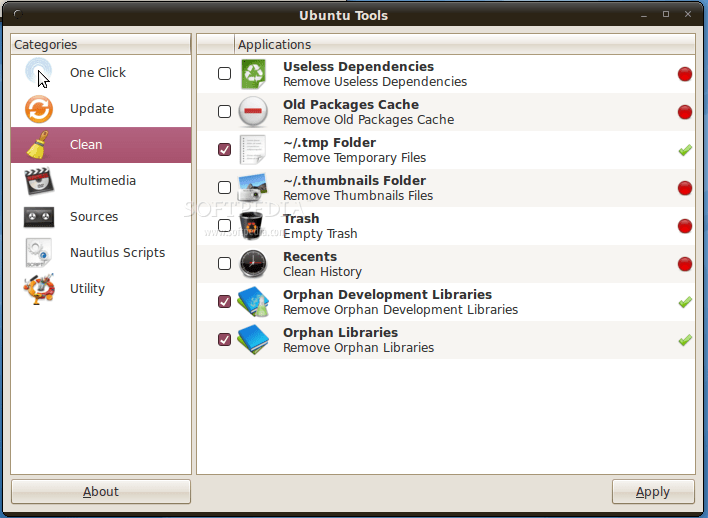Click the green recycle Useless Dependencies icon
Image resolution: width=708 pixels, height=518 pixels.
253,74
